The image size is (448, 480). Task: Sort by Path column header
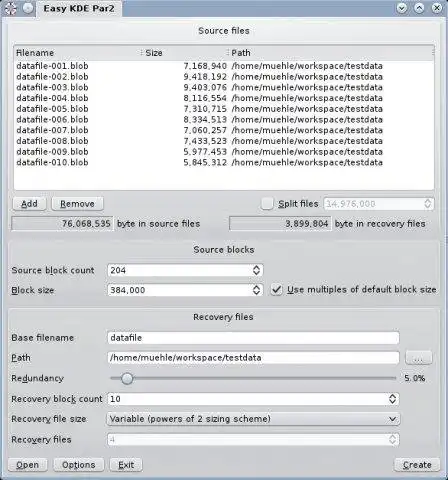(331, 53)
